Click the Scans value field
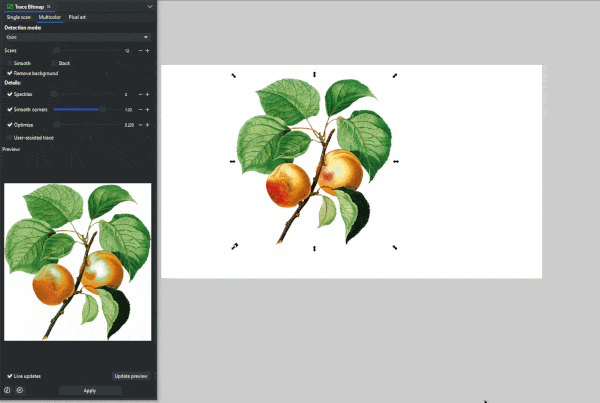 127,51
